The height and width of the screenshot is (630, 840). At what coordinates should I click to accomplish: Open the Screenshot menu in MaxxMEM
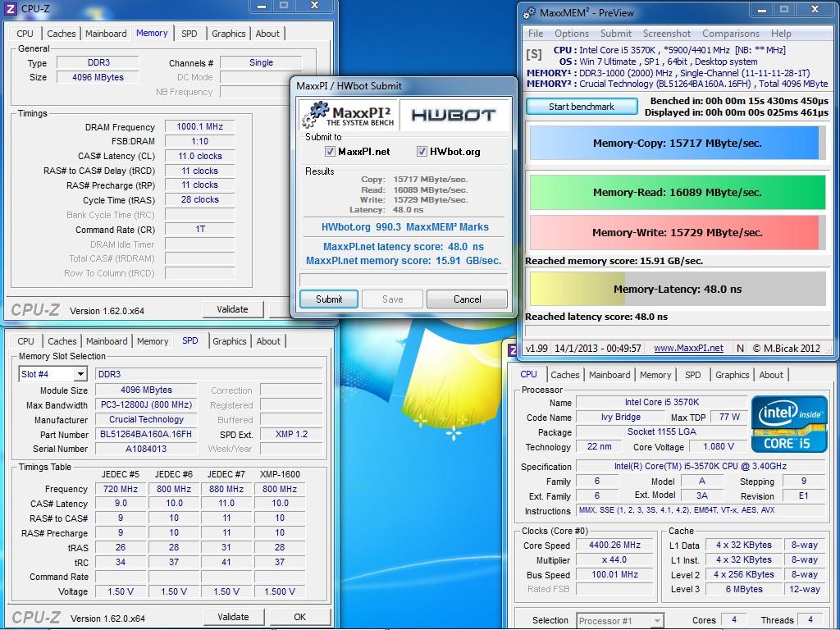[x=666, y=33]
